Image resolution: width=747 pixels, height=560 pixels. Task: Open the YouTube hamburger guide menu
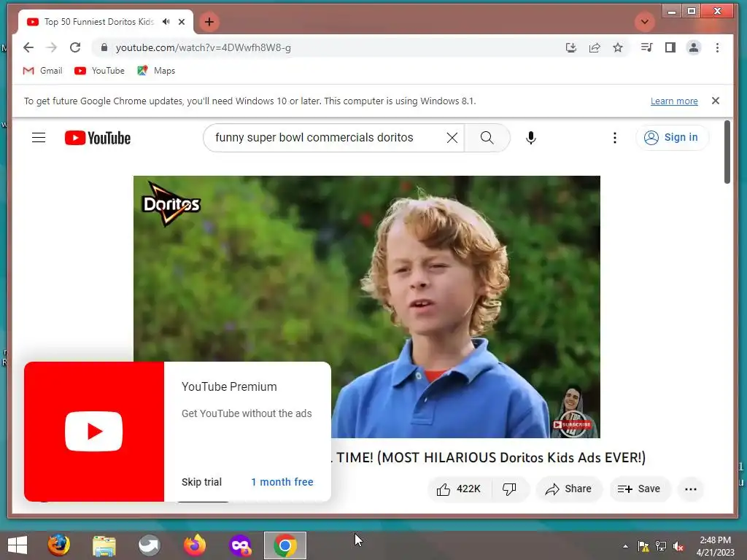point(39,138)
